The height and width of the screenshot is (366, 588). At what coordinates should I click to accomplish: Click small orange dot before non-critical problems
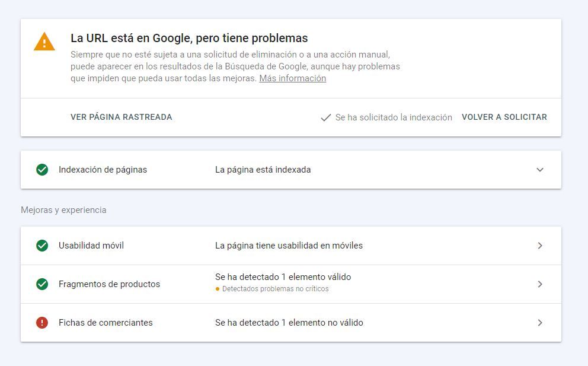[218, 289]
